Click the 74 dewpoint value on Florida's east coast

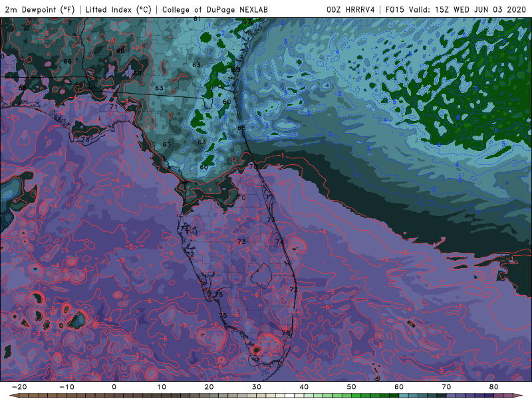coord(279,242)
